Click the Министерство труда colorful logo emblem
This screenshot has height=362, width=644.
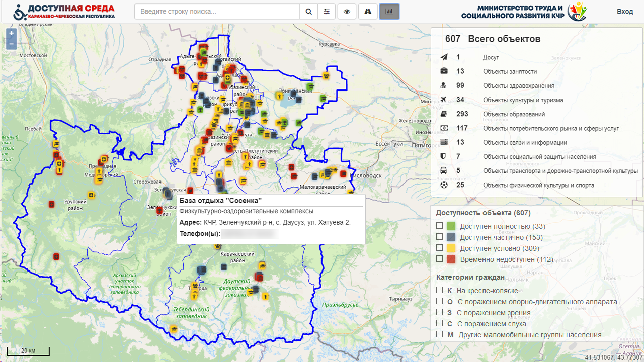pos(577,12)
